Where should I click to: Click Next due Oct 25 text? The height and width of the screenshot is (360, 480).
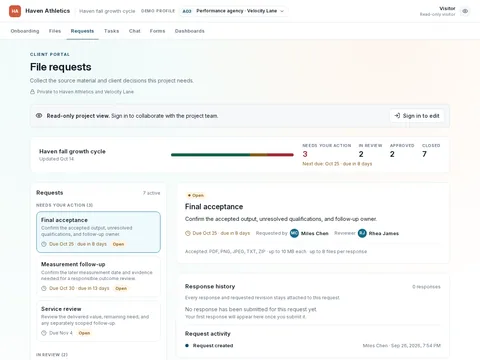337,164
